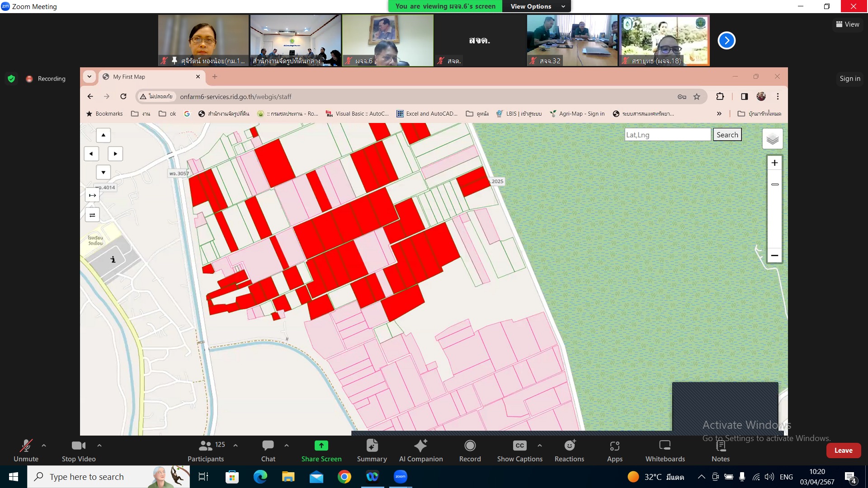Viewport: 868px width, 488px height.
Task: Open the Reactions menu
Action: tap(569, 450)
